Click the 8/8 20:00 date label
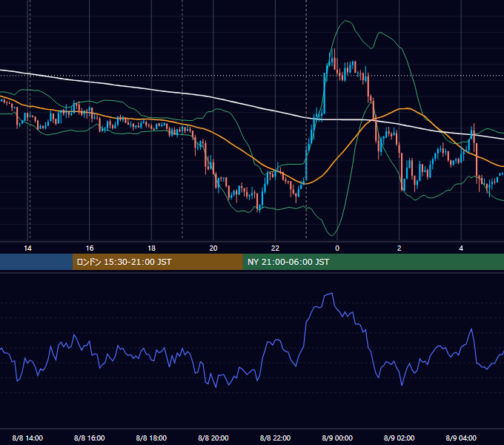504x445 pixels. click(x=213, y=438)
